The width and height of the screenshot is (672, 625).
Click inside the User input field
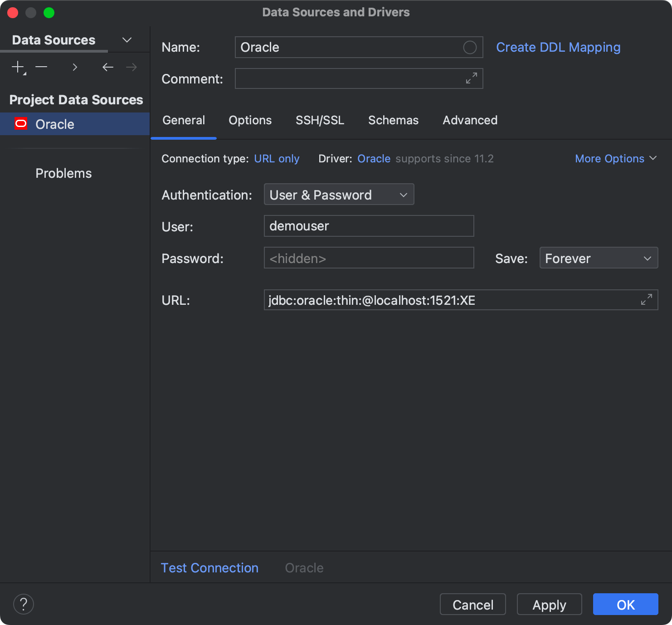pos(369,225)
